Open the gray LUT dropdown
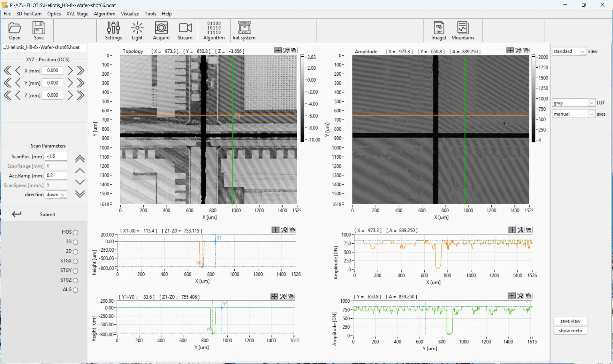Image resolution: width=613 pixels, height=364 pixels. (x=591, y=103)
